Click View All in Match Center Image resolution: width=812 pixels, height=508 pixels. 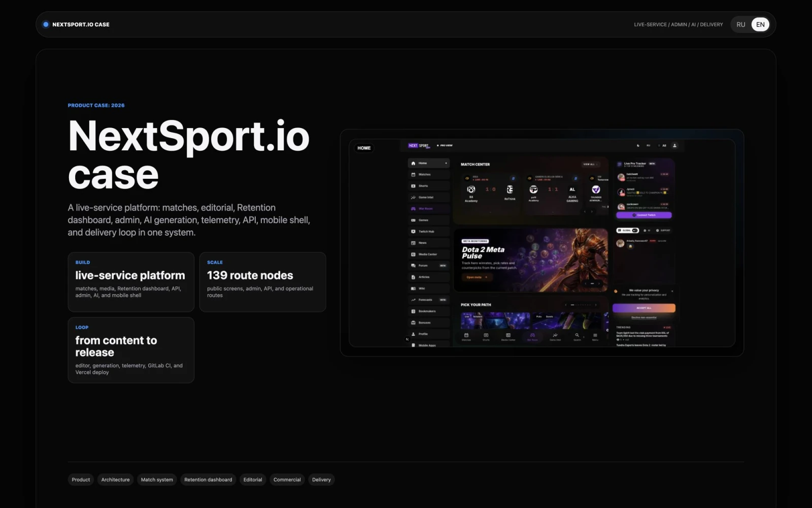[x=590, y=164]
